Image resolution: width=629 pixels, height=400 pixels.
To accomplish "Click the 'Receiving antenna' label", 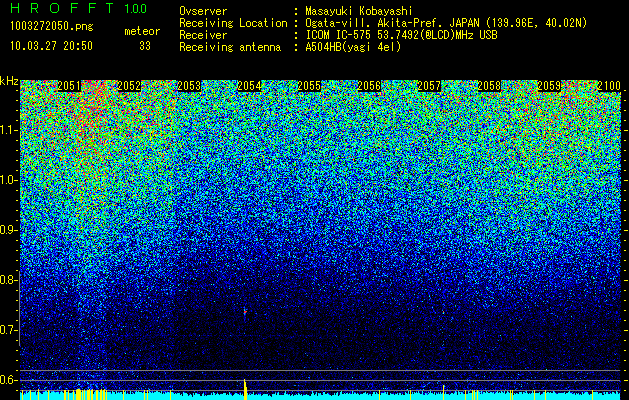I will pyautogui.click(x=230, y=47).
